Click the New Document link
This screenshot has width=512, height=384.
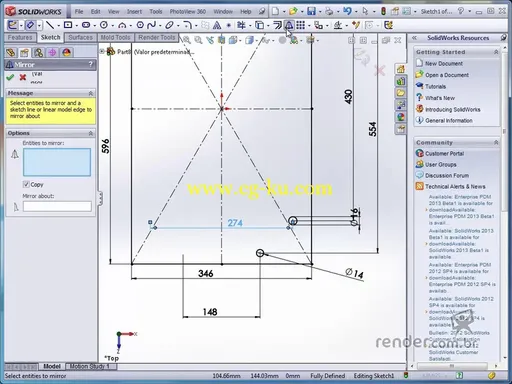[x=444, y=63]
